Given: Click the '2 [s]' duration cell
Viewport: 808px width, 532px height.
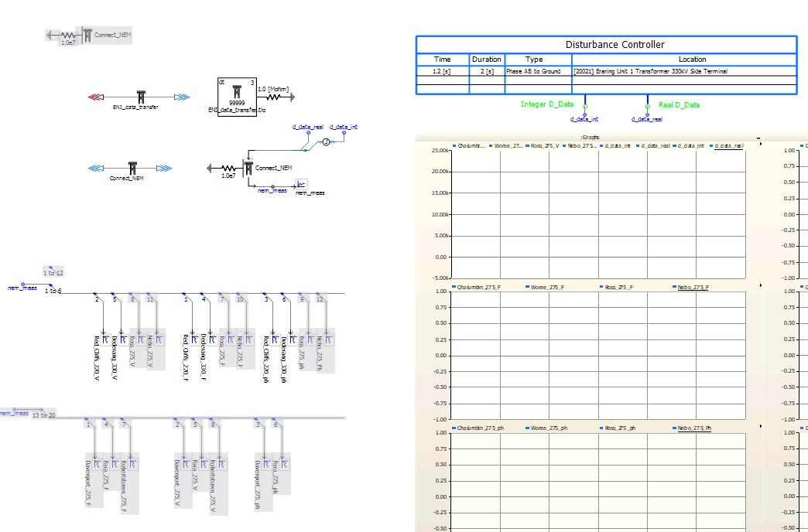Looking at the screenshot, I should coord(487,71).
